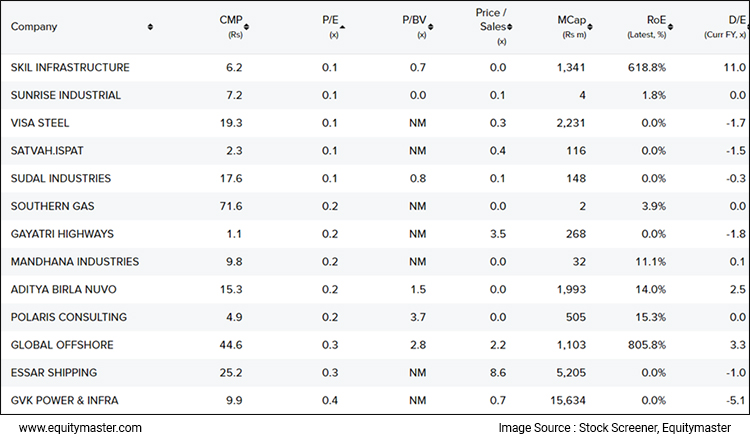Click the SOUTHERN GAS company name
The width and height of the screenshot is (750, 443).
point(54,206)
